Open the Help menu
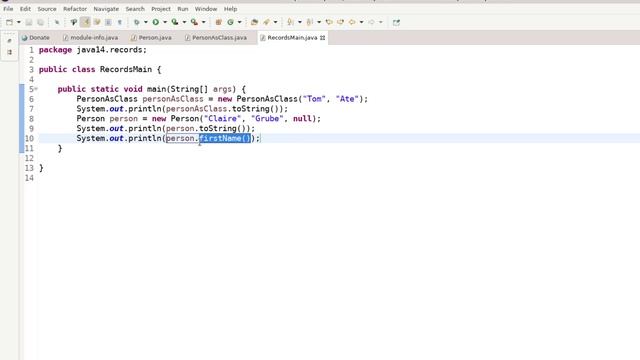Screen dimensions: 640x360 [230, 9]
